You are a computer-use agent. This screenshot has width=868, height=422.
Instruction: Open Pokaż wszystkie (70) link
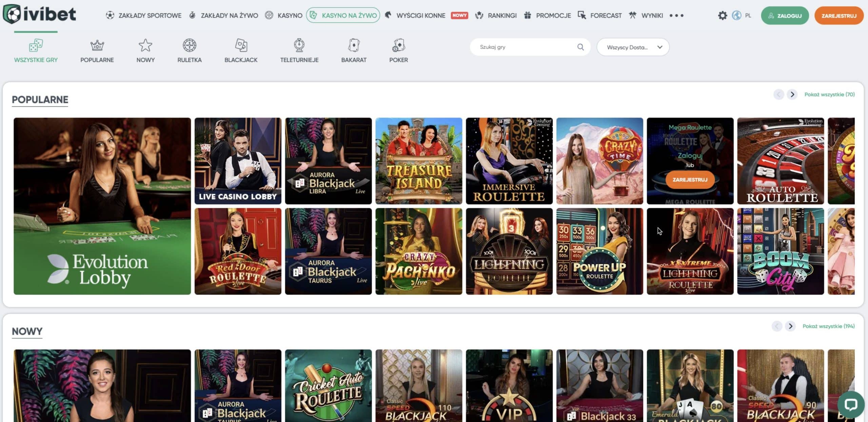click(x=829, y=94)
